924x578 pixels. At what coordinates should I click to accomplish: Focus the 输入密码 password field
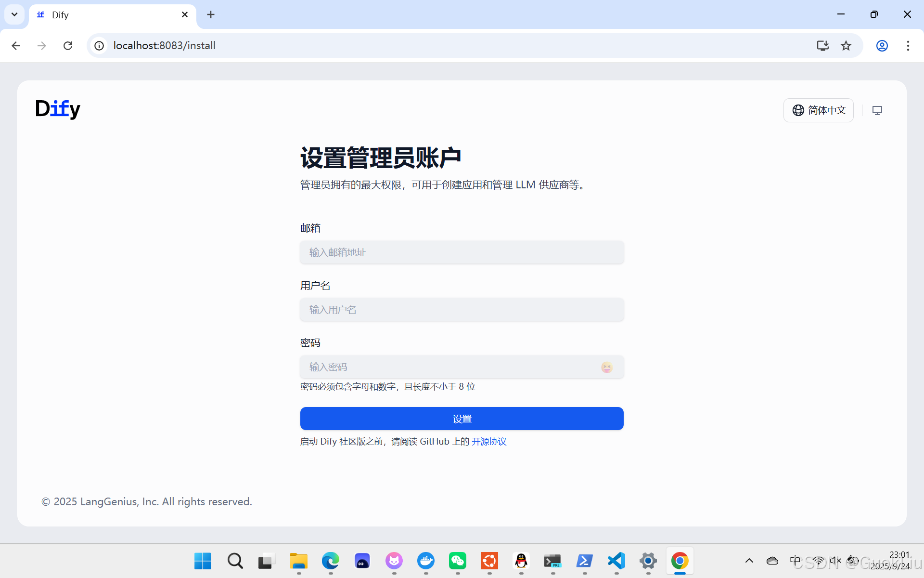coord(462,367)
